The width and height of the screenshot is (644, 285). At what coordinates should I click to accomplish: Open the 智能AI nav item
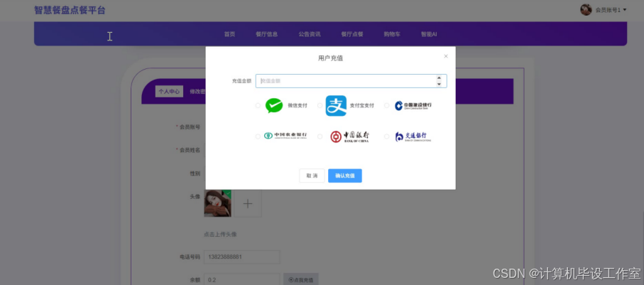pyautogui.click(x=429, y=34)
